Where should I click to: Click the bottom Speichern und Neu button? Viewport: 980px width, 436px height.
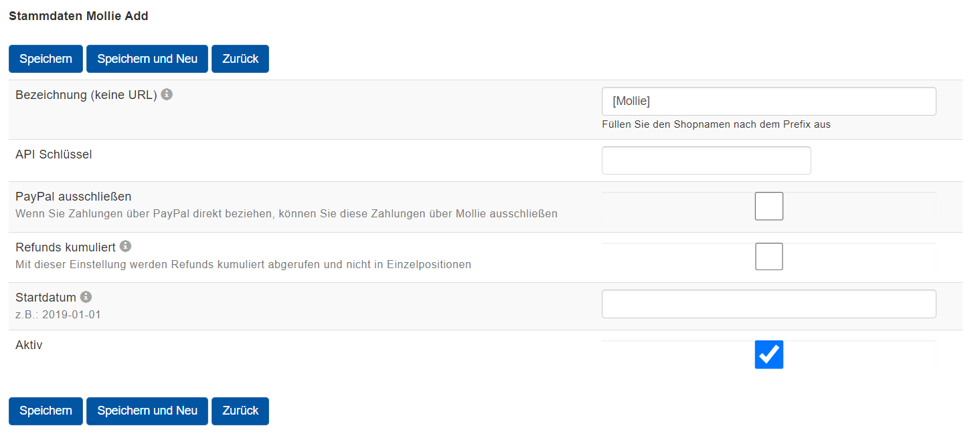click(147, 411)
